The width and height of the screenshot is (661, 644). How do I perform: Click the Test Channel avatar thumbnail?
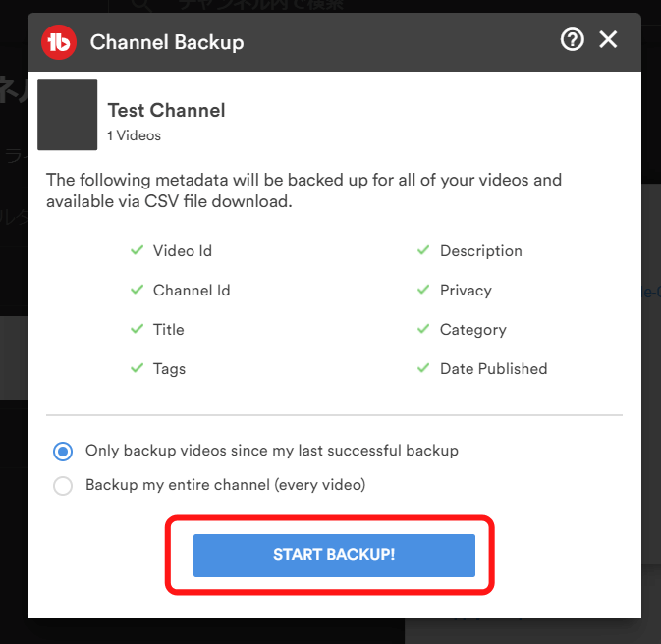[68, 114]
